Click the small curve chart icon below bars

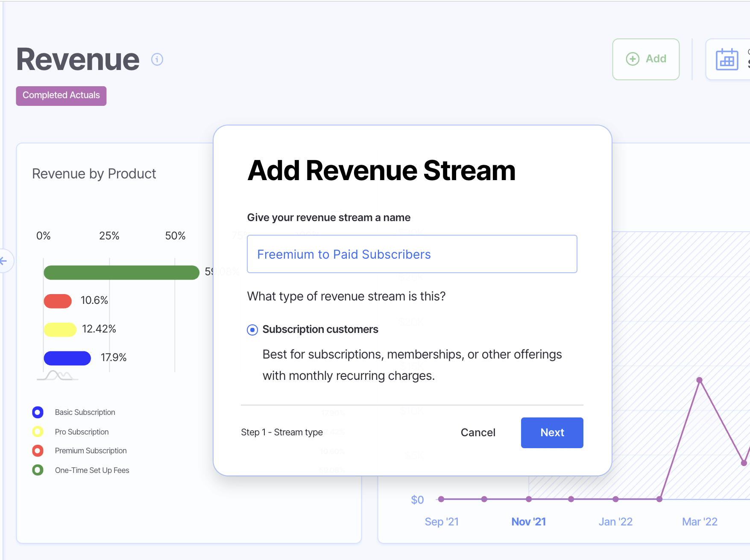tap(58, 376)
